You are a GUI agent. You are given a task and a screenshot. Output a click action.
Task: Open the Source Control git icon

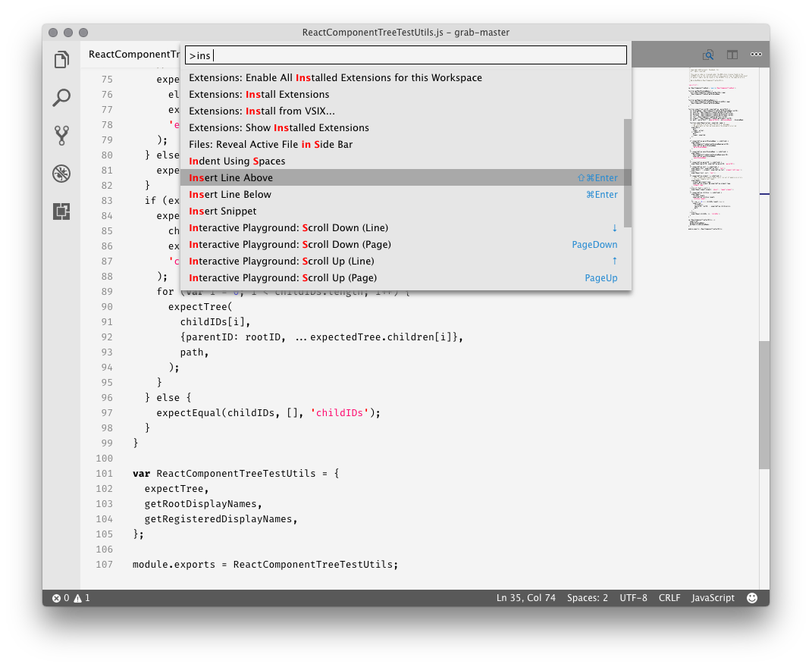coord(61,135)
